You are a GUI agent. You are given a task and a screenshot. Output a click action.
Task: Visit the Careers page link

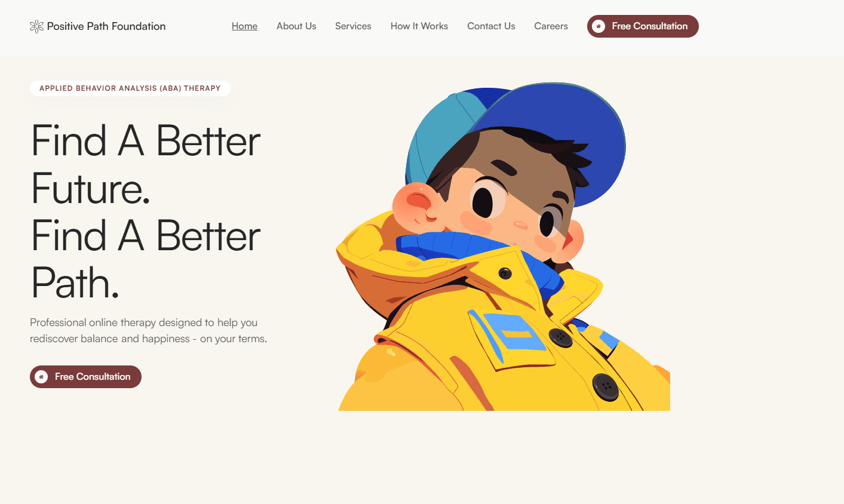551,26
